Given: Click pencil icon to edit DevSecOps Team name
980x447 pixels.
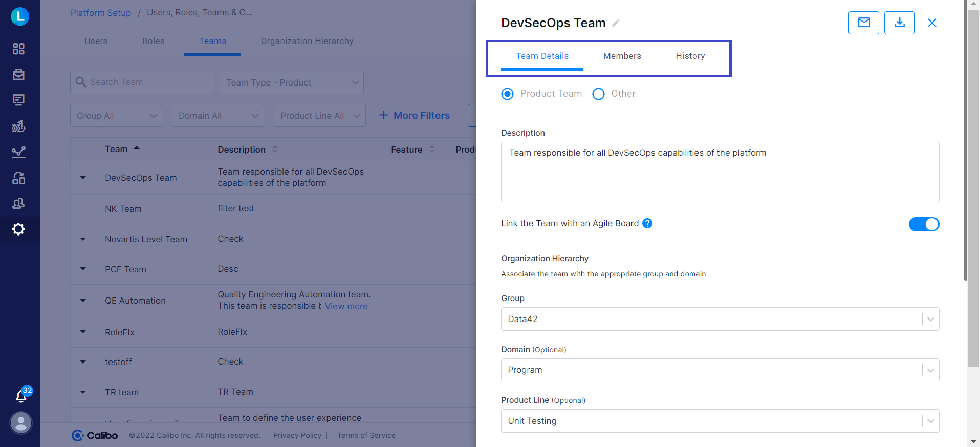Looking at the screenshot, I should point(616,23).
